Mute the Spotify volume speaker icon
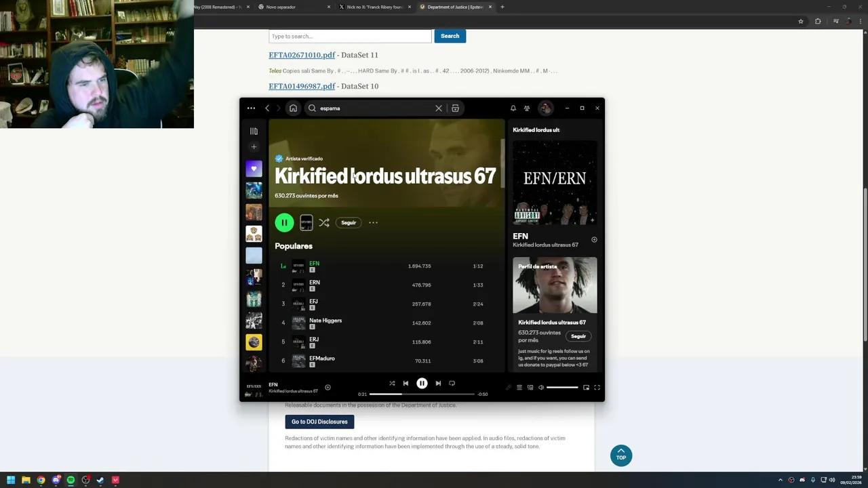 [541, 388]
